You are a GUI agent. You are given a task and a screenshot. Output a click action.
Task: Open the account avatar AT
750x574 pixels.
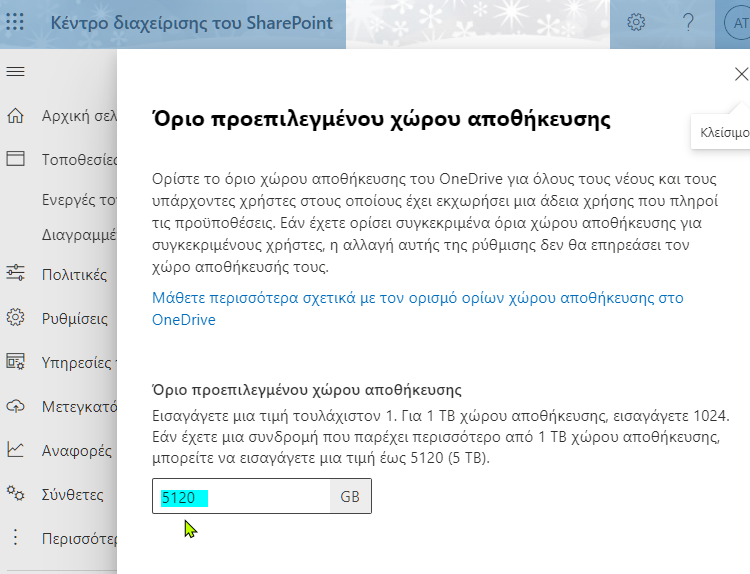737,23
